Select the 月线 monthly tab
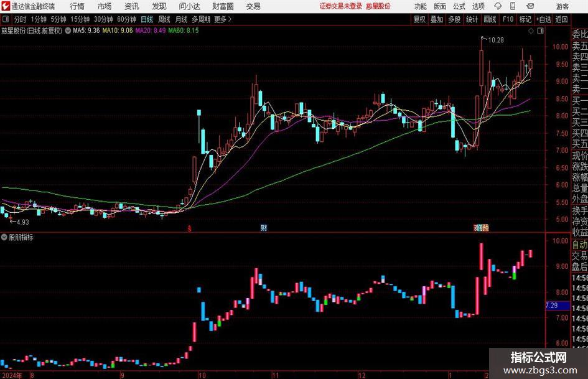The width and height of the screenshot is (588, 379). tap(181, 19)
